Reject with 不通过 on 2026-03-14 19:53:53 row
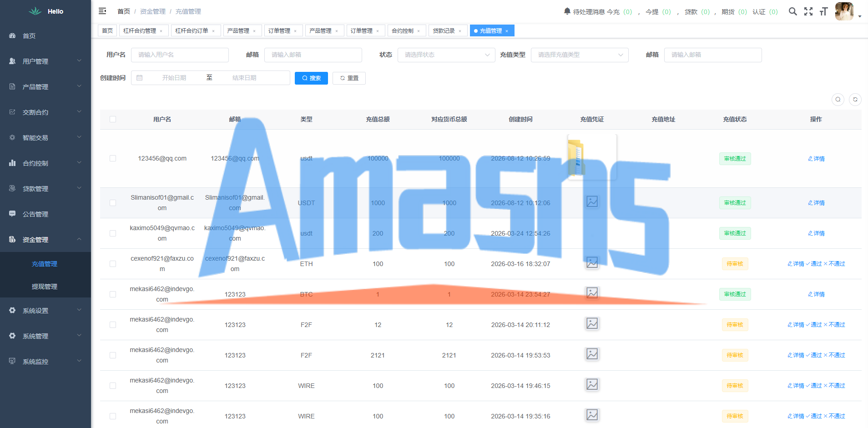The height and width of the screenshot is (428, 868). click(834, 355)
